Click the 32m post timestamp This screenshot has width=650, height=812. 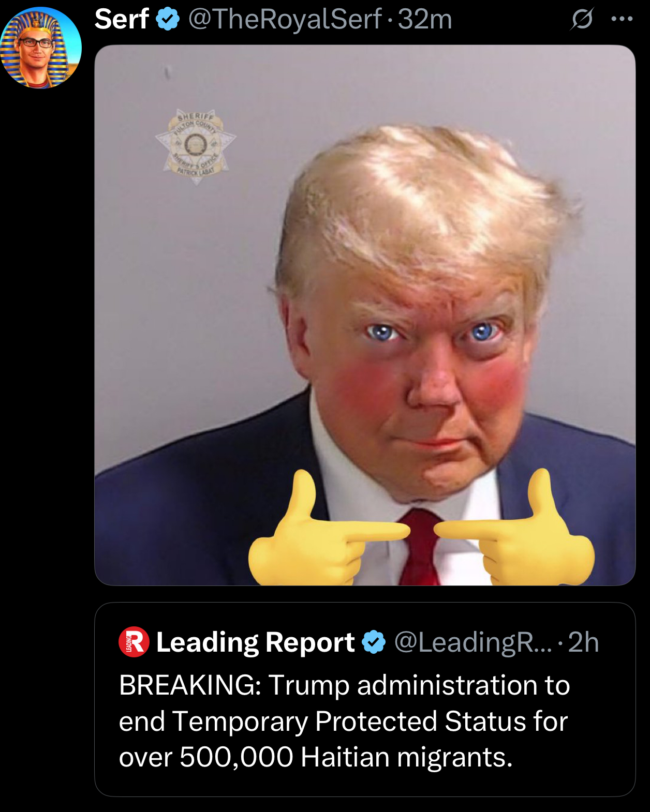425,19
